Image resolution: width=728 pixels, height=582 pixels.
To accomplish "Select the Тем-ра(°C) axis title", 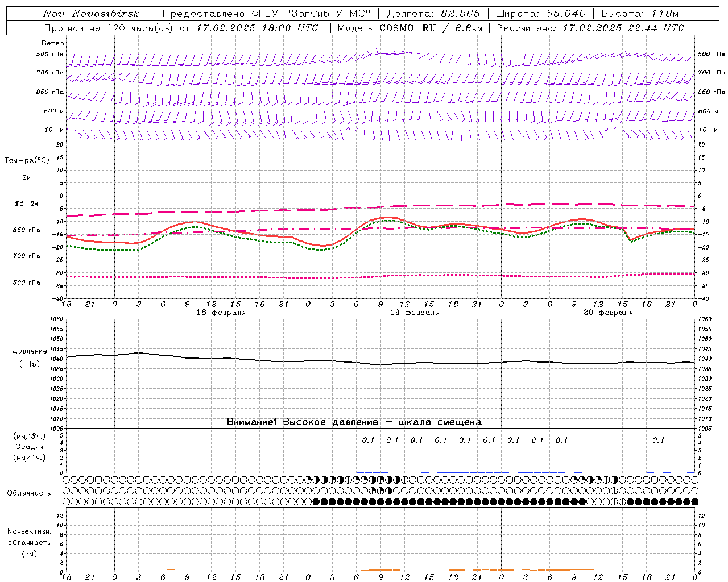I will click(27, 161).
